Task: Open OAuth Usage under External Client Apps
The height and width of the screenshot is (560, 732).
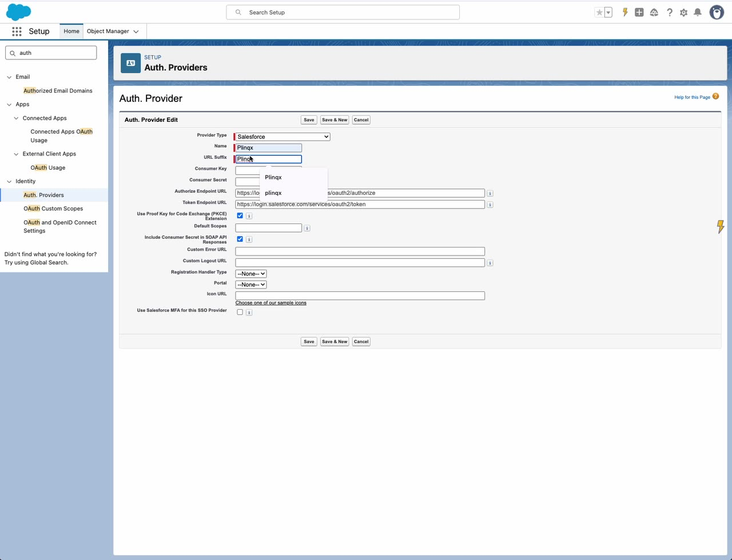Action: (48, 168)
